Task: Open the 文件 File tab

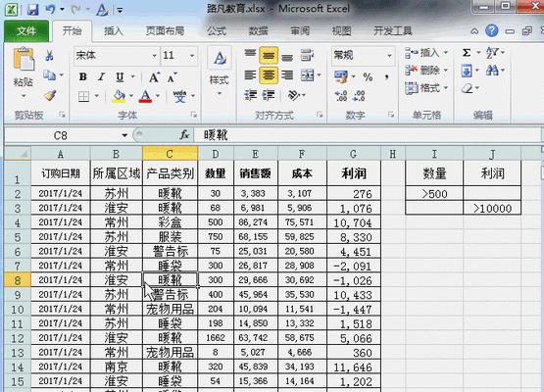Action: coord(26,31)
